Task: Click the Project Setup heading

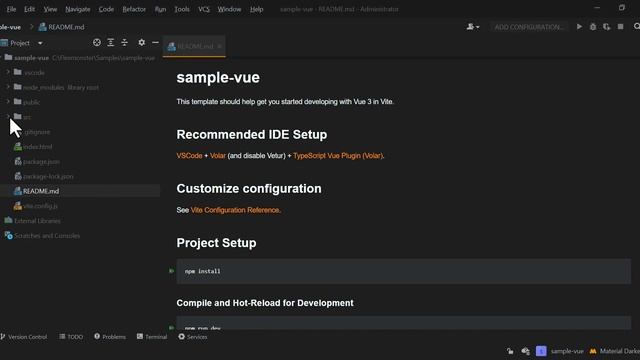Action: (x=216, y=243)
